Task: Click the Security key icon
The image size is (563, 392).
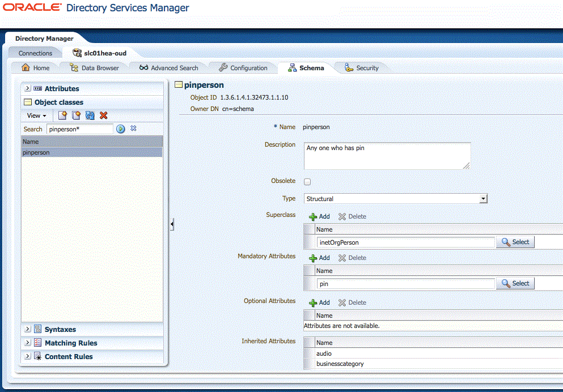Action: (x=349, y=67)
